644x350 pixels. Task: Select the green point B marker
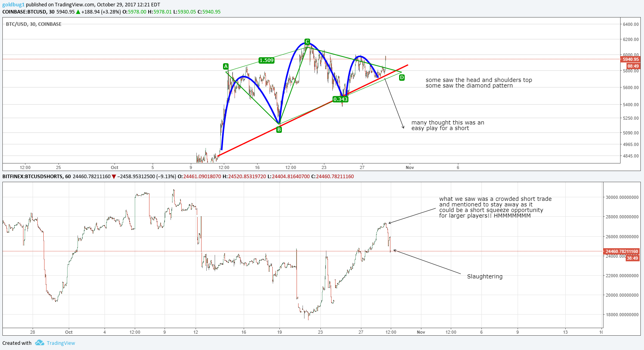[x=279, y=130]
